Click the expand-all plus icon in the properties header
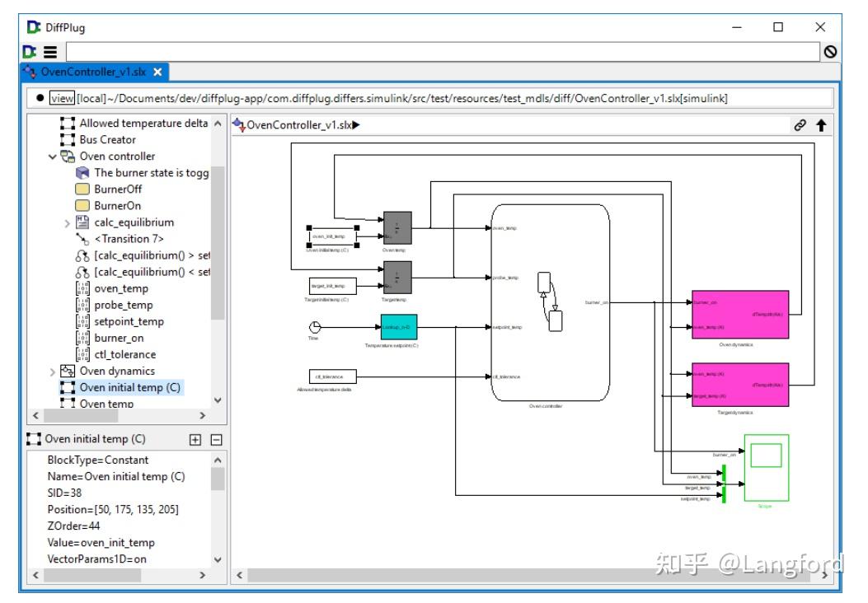Viewport: 868px width, 603px height. [195, 440]
